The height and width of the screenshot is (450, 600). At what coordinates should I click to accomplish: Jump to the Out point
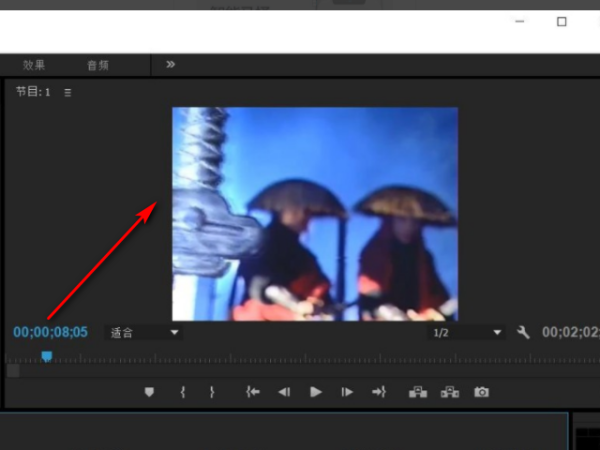[x=379, y=392]
